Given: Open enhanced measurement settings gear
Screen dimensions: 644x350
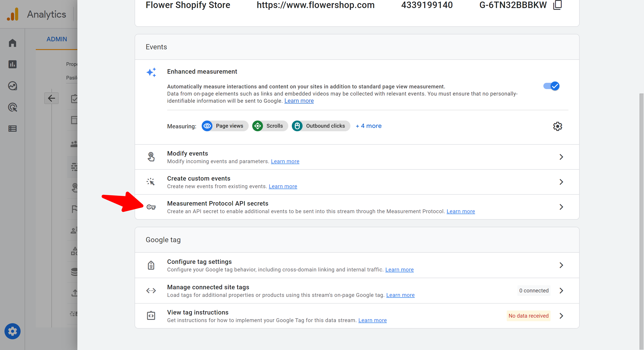Looking at the screenshot, I should click(x=557, y=126).
